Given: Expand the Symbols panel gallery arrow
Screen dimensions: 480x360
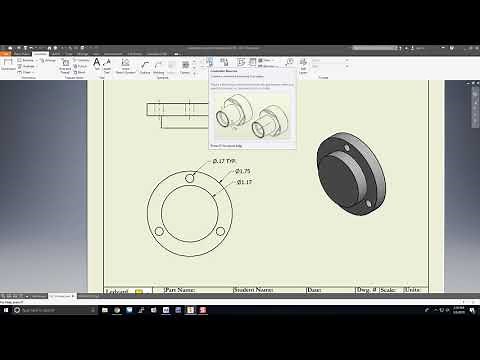Looking at the screenshot, I should 195,72.
